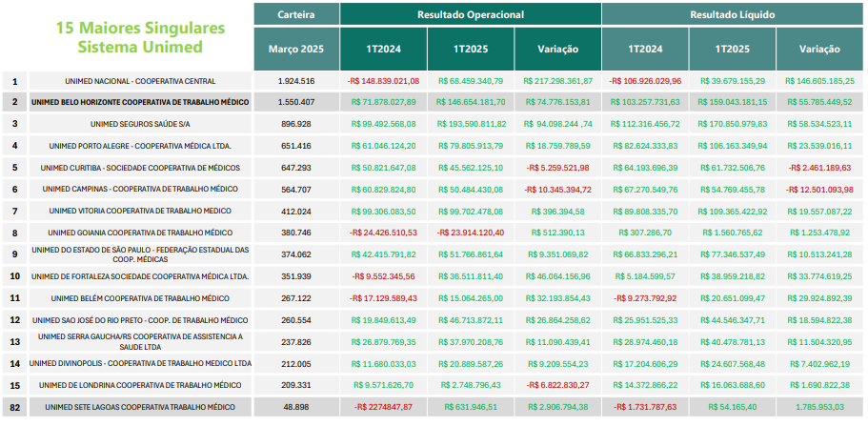Image resolution: width=868 pixels, height=426 pixels.
Task: Click value R$ 68.459.340,79
Action: [x=471, y=81]
